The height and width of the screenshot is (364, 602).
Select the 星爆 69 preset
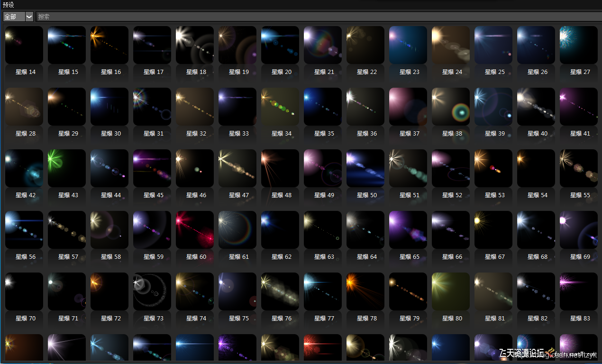[x=579, y=230]
